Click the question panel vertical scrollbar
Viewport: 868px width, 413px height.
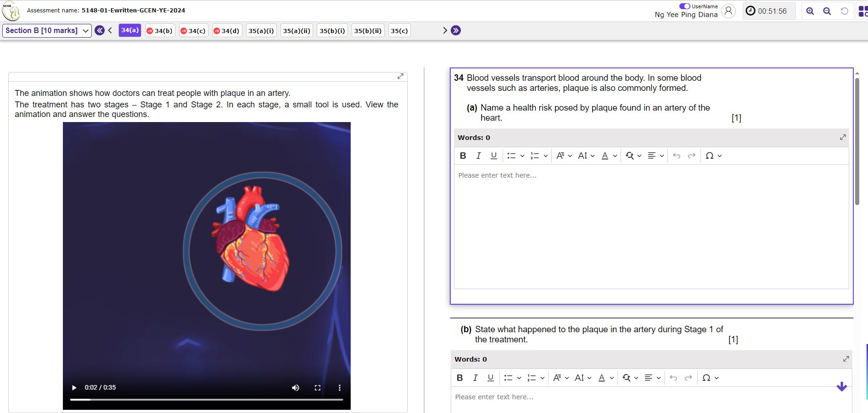tap(857, 141)
